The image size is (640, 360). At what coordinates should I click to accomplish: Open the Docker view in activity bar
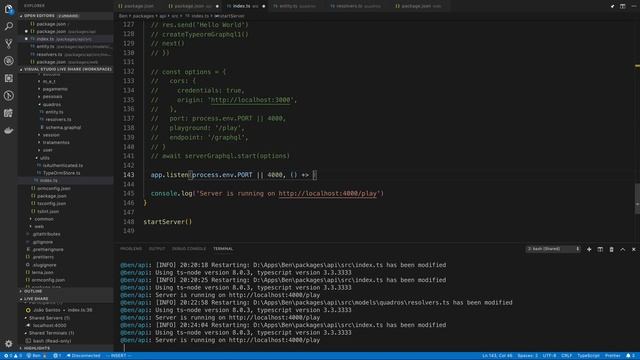click(x=9, y=131)
